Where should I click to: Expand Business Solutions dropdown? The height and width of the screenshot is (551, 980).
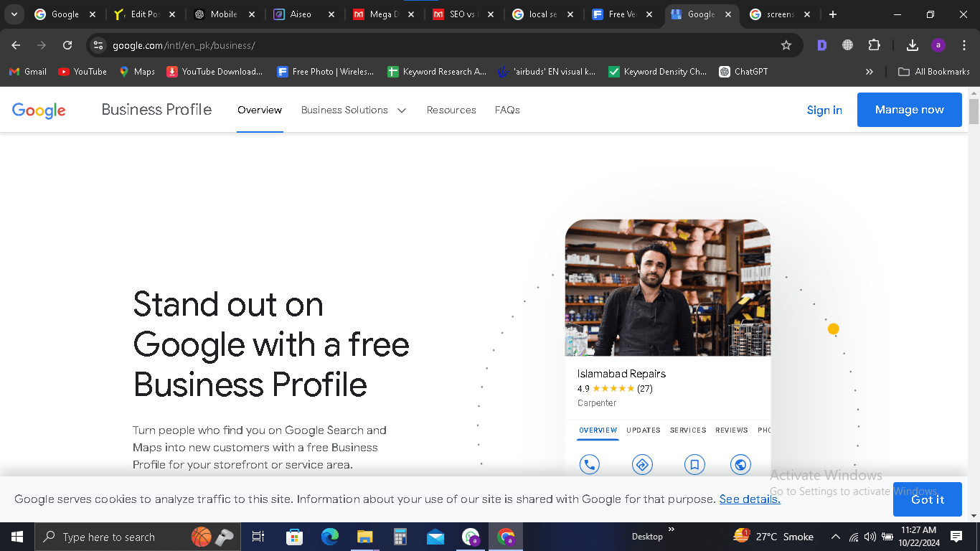(354, 110)
